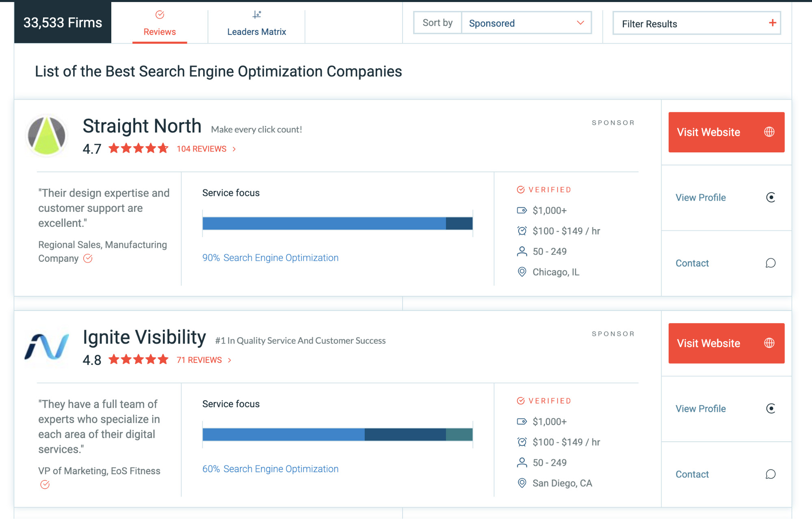Click Visit Website for Ignite Visibility
Viewport: 812px width, 519px height.
tap(726, 343)
